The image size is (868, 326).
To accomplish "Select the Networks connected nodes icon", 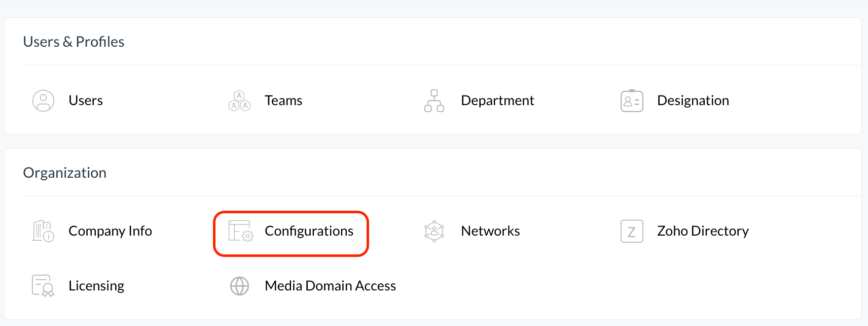I will coord(434,231).
